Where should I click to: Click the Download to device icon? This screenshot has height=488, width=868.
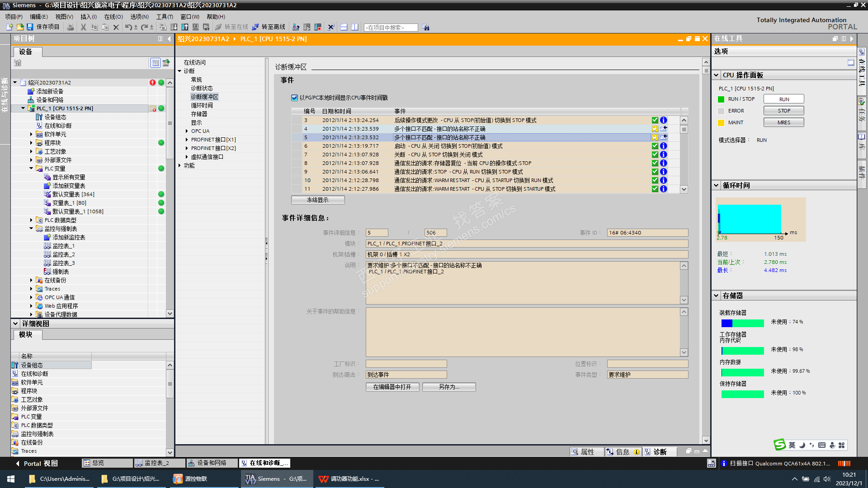174,27
